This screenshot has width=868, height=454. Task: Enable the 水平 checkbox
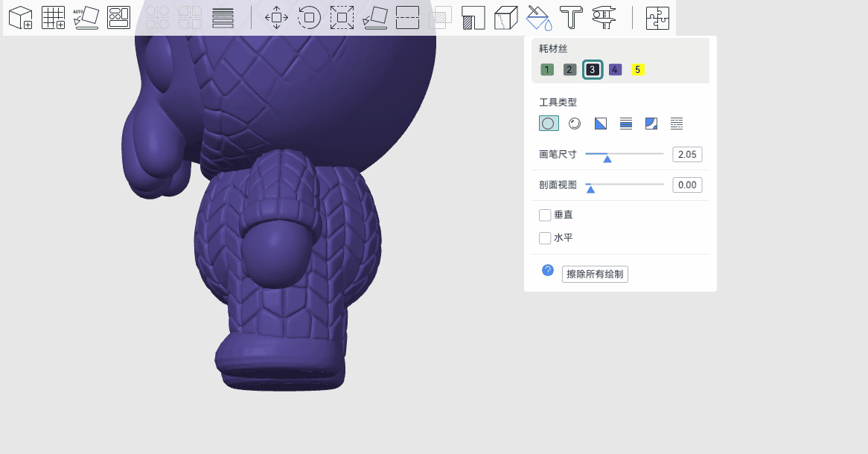[x=545, y=238]
